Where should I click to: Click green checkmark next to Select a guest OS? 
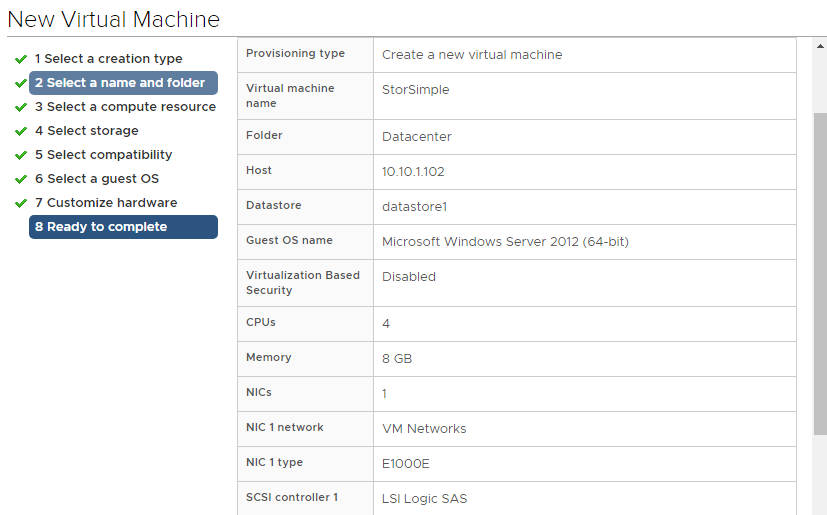click(x=21, y=179)
